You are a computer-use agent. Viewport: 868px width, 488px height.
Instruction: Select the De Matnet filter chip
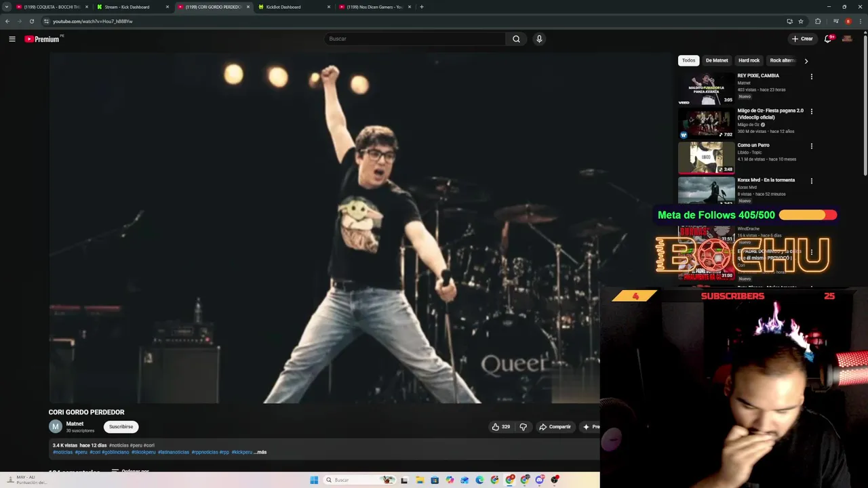coord(717,60)
